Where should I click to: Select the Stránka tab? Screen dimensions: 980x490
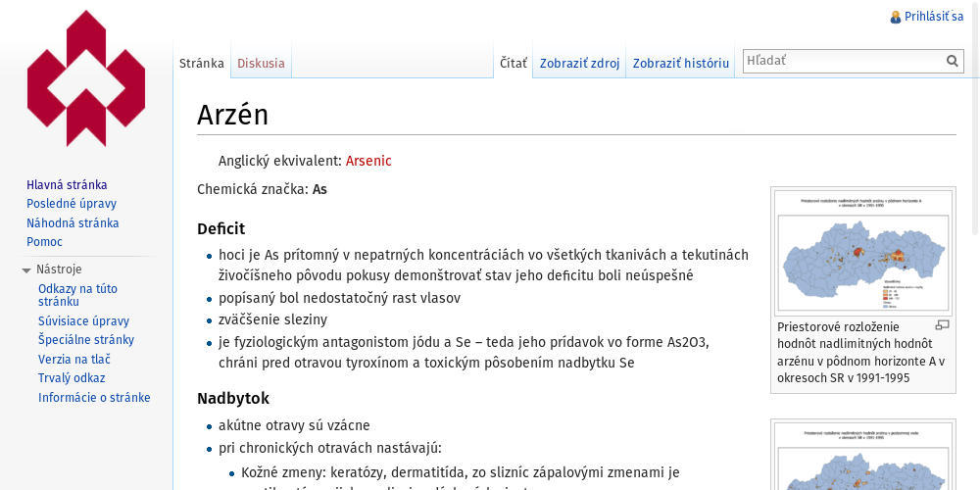pyautogui.click(x=202, y=63)
